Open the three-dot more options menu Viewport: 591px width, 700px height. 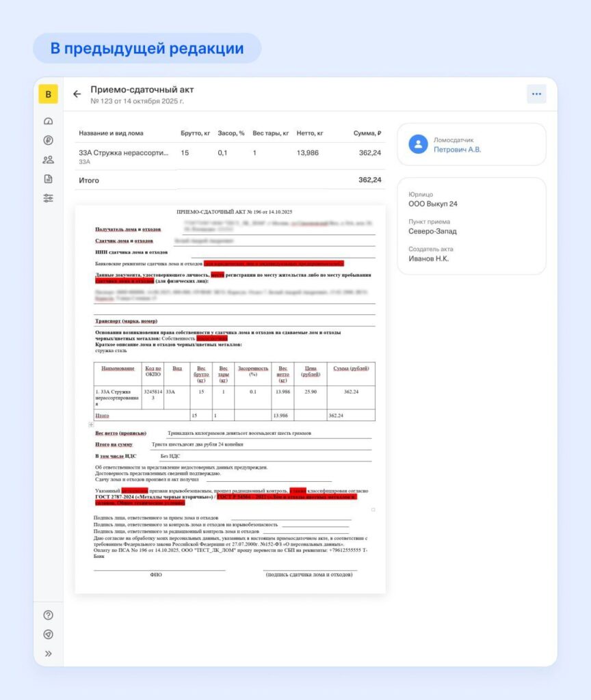[536, 94]
